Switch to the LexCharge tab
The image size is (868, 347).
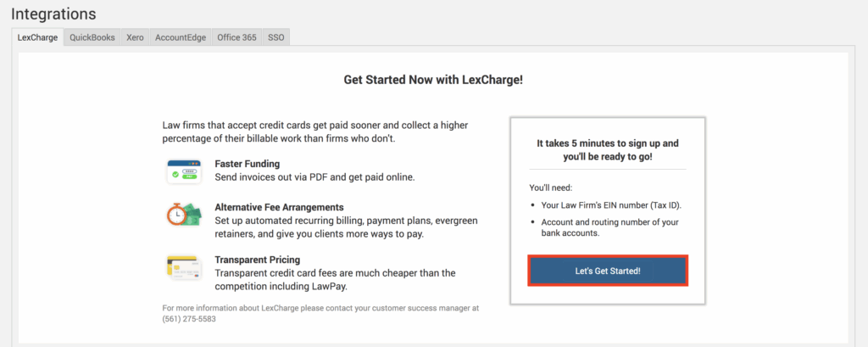37,37
